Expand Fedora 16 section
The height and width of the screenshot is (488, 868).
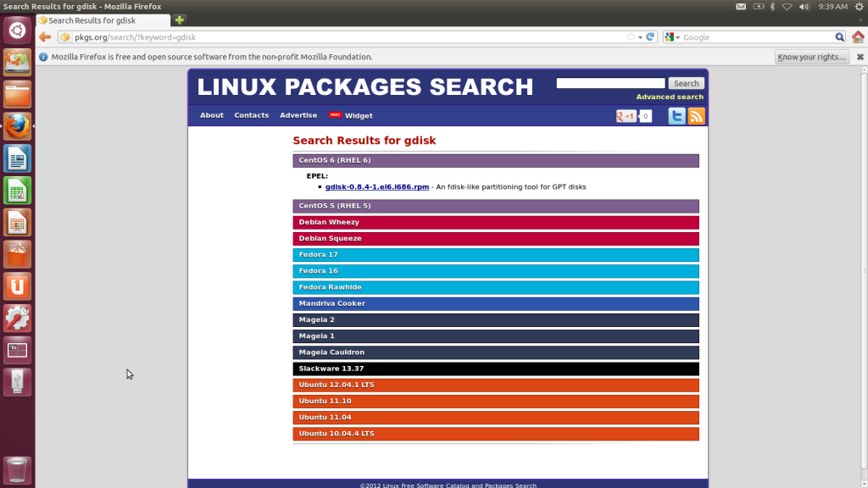pyautogui.click(x=496, y=271)
